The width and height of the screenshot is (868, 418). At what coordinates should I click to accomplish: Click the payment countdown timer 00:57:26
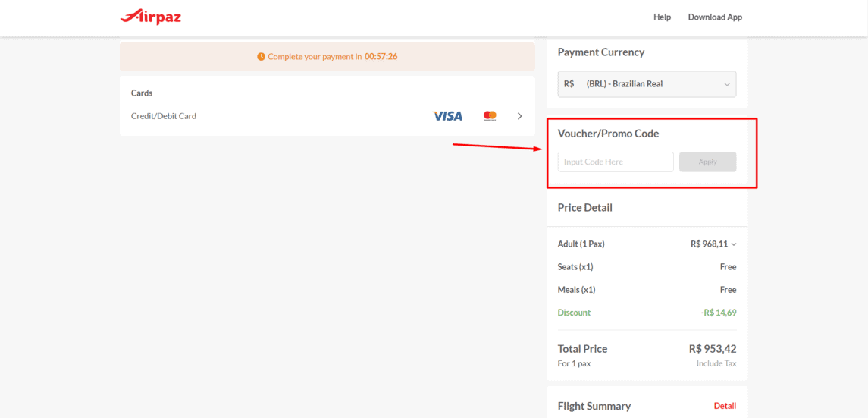coord(381,56)
